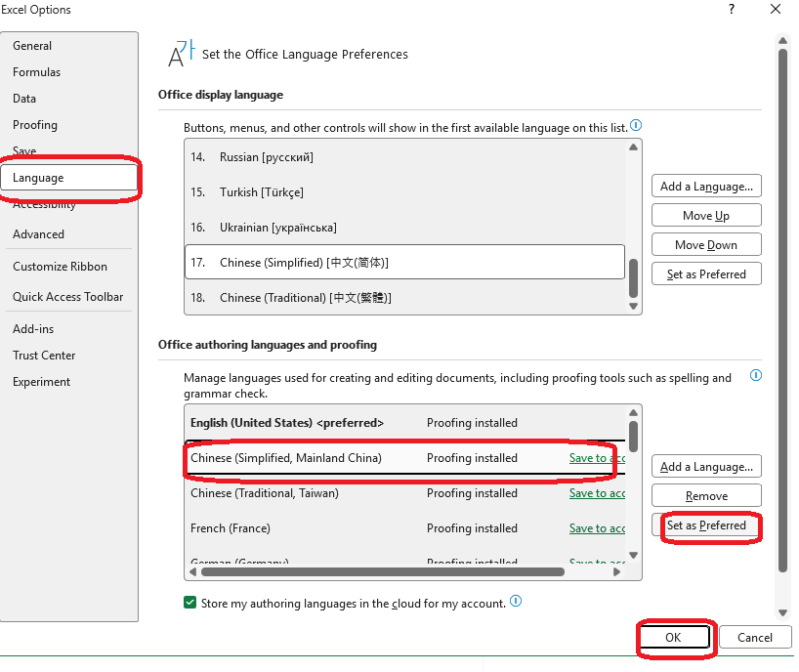Select Chinese (Traditional, Taiwan) authoring row
This screenshot has width=799, height=672.
[x=404, y=493]
